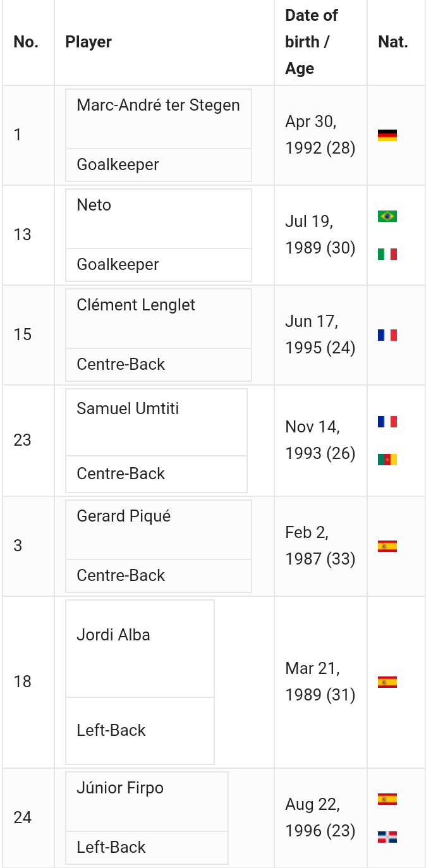Open Samuel Umtiti player profile
431x868 pixels.
[x=128, y=408]
